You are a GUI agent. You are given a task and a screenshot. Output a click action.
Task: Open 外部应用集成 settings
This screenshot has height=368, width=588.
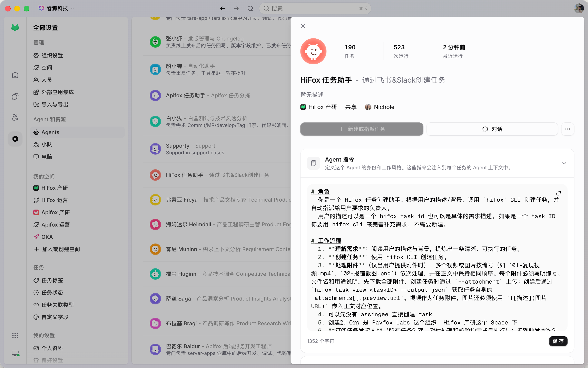(x=77, y=92)
